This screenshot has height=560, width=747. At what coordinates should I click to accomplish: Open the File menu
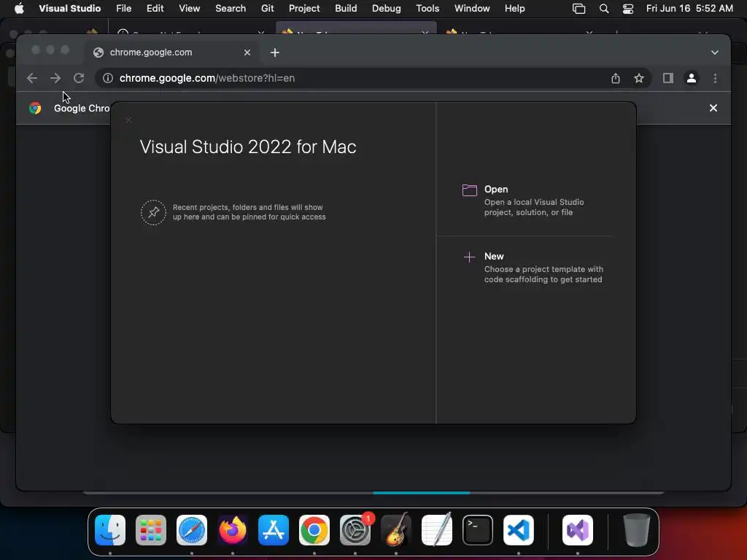point(124,9)
